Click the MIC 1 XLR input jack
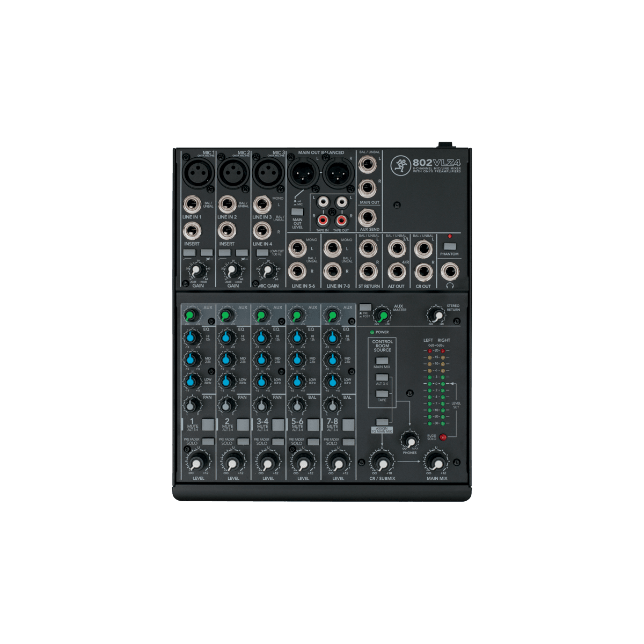 pyautogui.click(x=199, y=174)
